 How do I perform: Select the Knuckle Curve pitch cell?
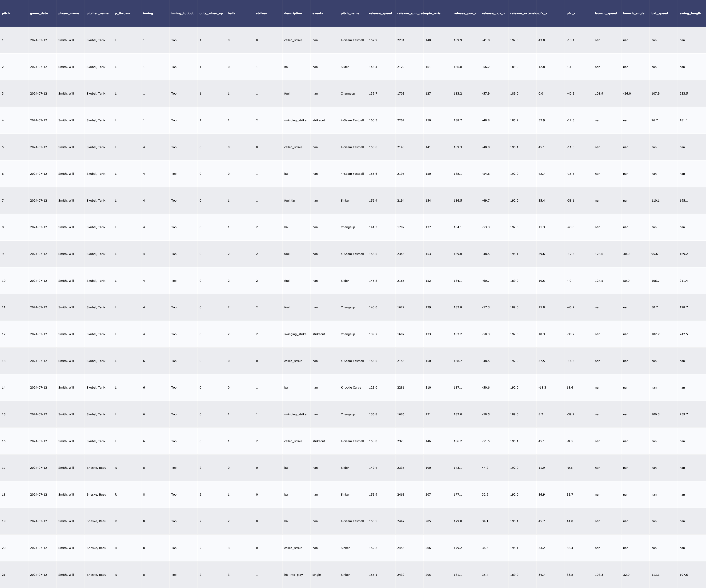(x=351, y=387)
